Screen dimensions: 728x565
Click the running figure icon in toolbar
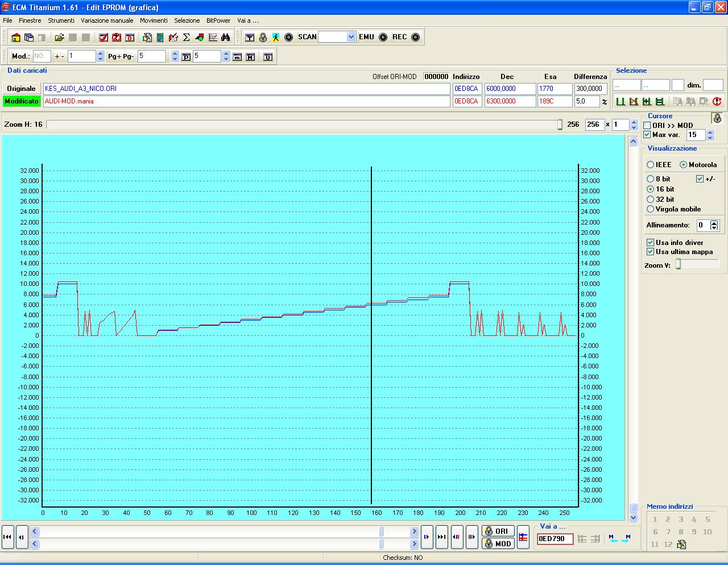point(276,38)
